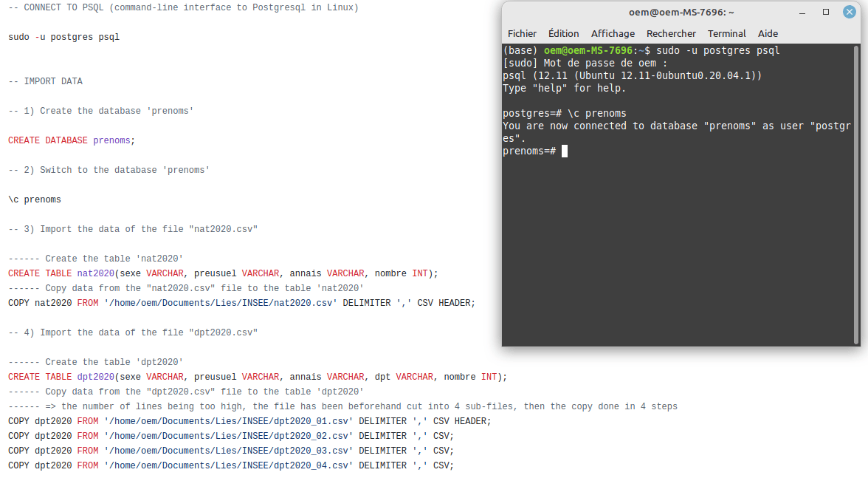Click 'Type "help" for help.' in terminal
Viewport: 868px width, 478px height.
click(564, 88)
